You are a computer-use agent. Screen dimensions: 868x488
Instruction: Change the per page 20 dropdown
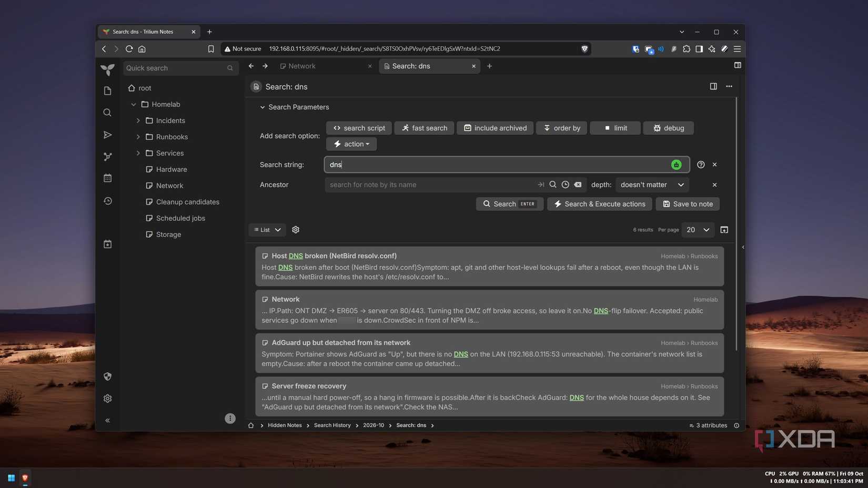click(698, 230)
